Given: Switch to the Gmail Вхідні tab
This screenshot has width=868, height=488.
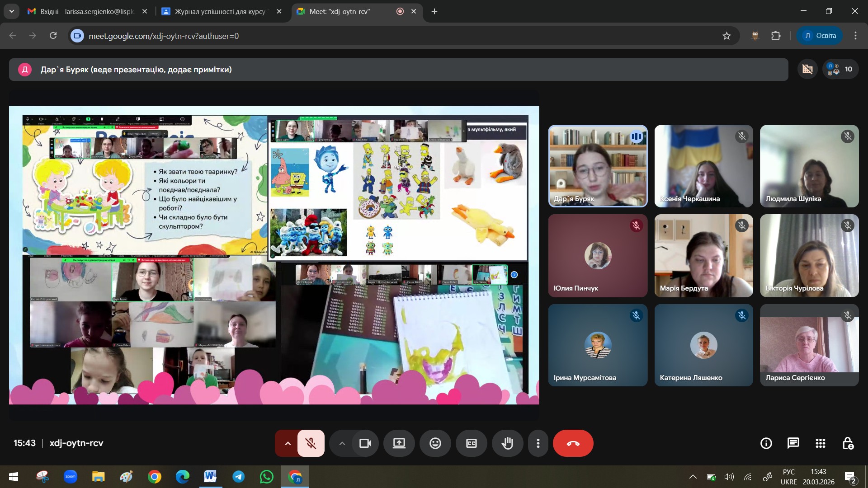Looking at the screenshot, I should tap(87, 11).
